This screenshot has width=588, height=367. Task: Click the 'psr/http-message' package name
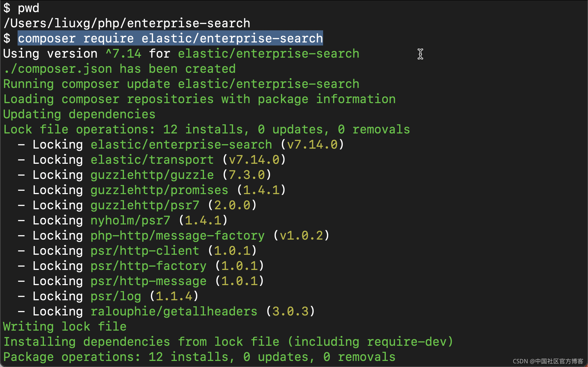[149, 281]
